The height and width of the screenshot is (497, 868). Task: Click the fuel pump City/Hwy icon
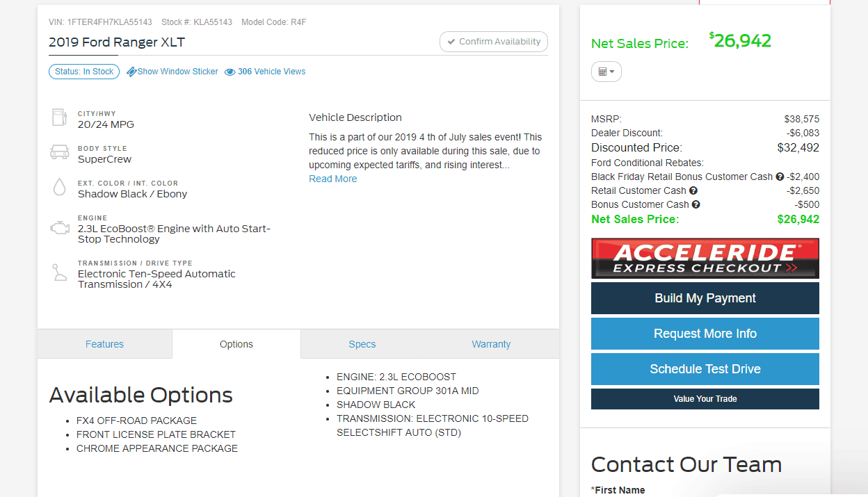point(59,117)
